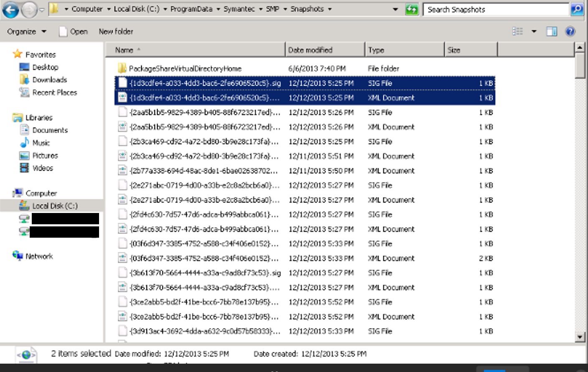This screenshot has height=372, width=588.
Task: Click the search magnifier icon
Action: [577, 9]
